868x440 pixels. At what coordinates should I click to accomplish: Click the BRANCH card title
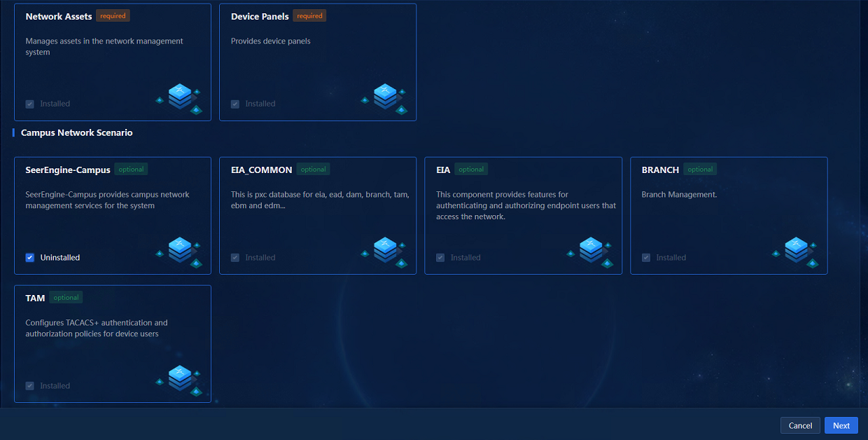(x=660, y=170)
